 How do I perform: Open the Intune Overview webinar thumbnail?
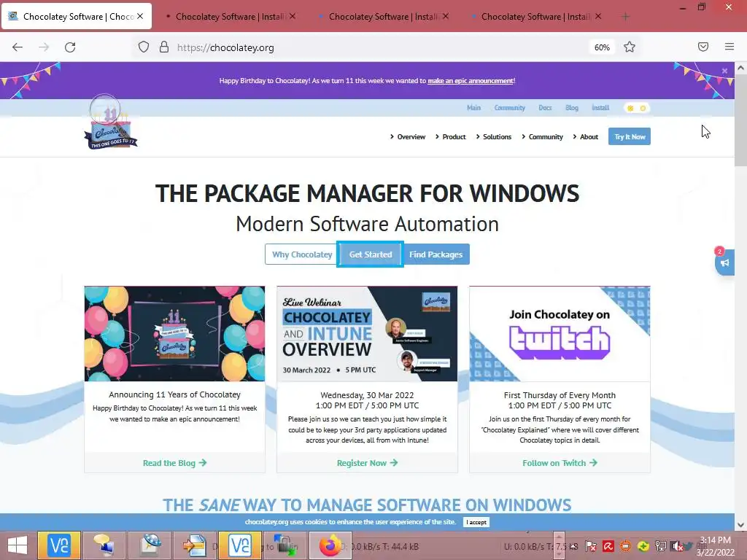click(367, 334)
